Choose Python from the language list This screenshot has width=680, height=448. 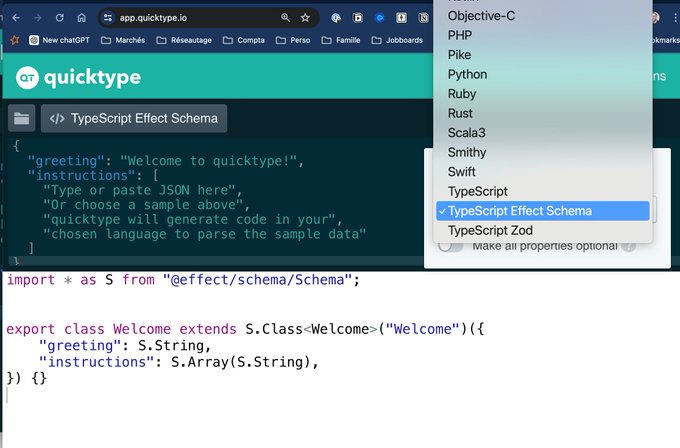coord(543,75)
